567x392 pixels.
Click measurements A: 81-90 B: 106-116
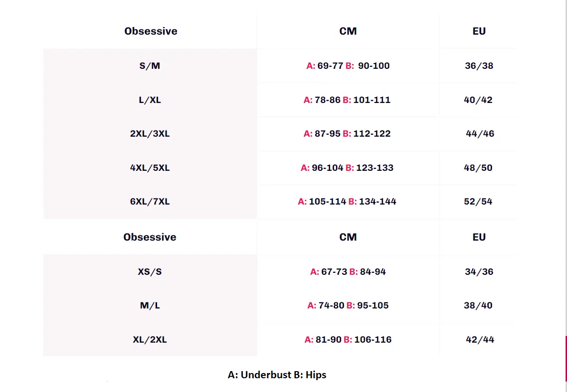[x=348, y=340]
